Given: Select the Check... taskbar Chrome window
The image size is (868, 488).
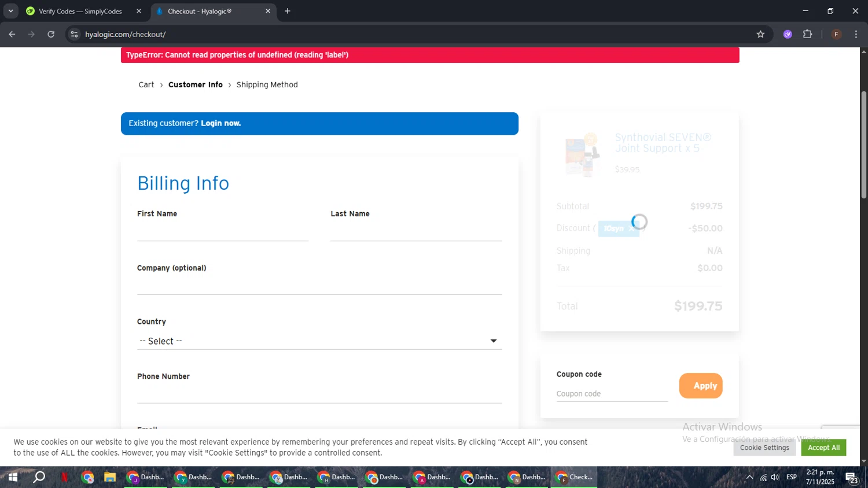Looking at the screenshot, I should point(574,477).
